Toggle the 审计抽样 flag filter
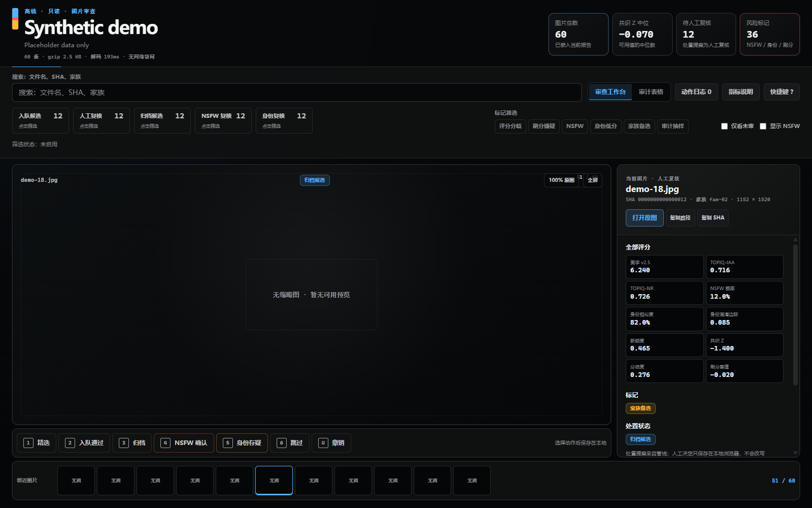This screenshot has width=812, height=508. [673, 126]
